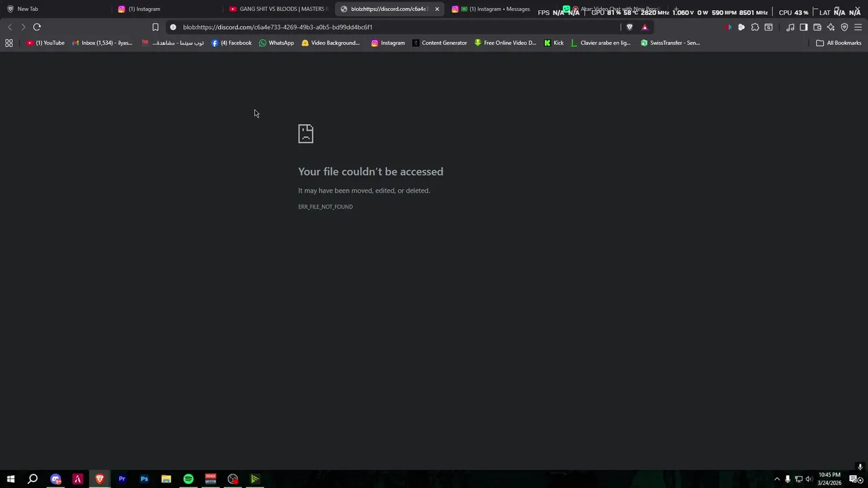Go back using the back arrow
The height and width of the screenshot is (488, 868).
click(9, 27)
